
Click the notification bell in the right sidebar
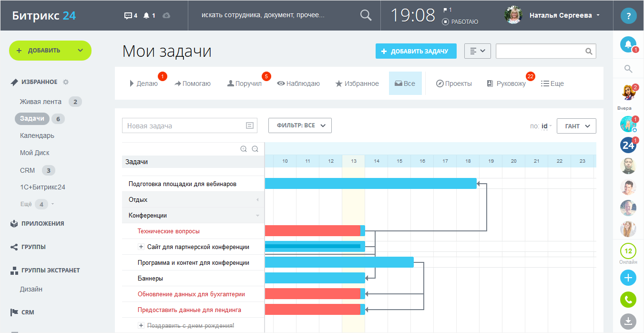(x=628, y=44)
